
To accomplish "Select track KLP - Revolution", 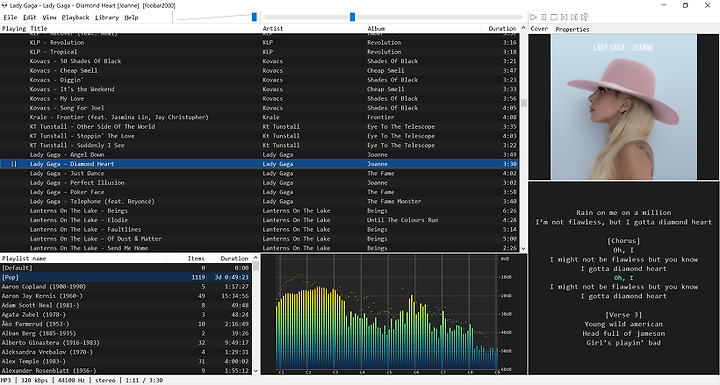I will pyautogui.click(x=259, y=42).
